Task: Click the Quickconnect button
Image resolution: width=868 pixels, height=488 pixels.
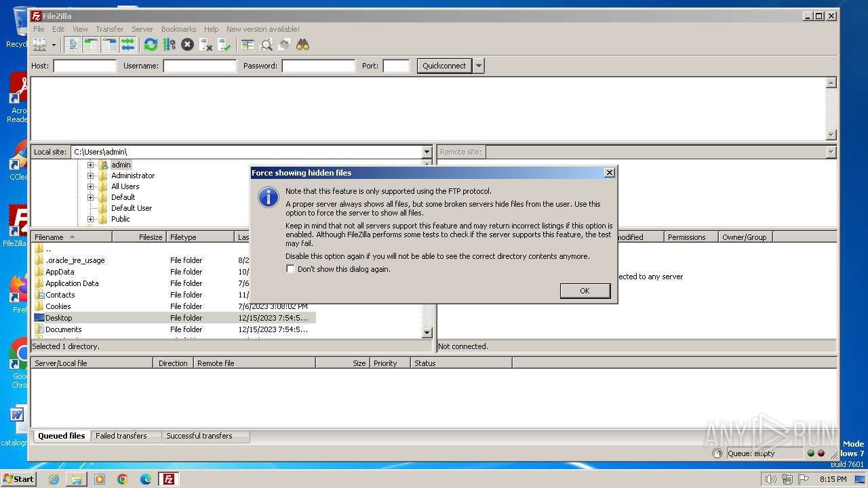Action: 444,66
